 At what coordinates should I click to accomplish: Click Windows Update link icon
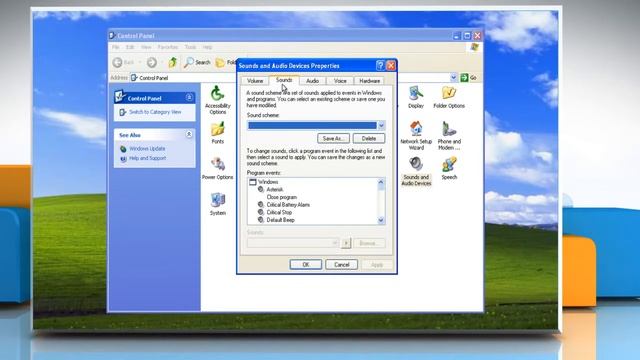(x=123, y=149)
